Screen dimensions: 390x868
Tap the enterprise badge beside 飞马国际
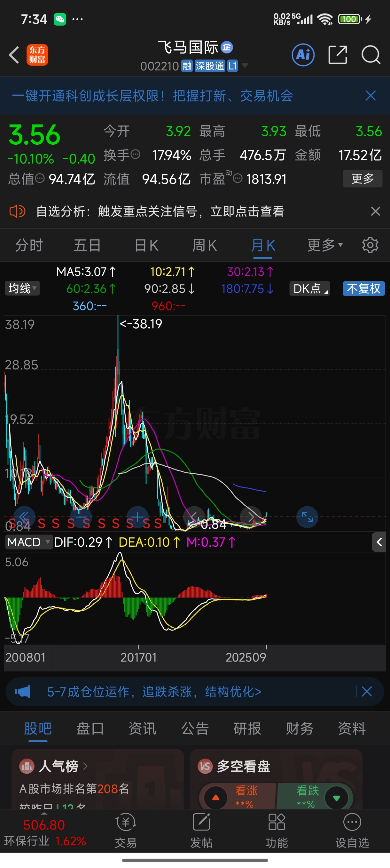(x=227, y=47)
